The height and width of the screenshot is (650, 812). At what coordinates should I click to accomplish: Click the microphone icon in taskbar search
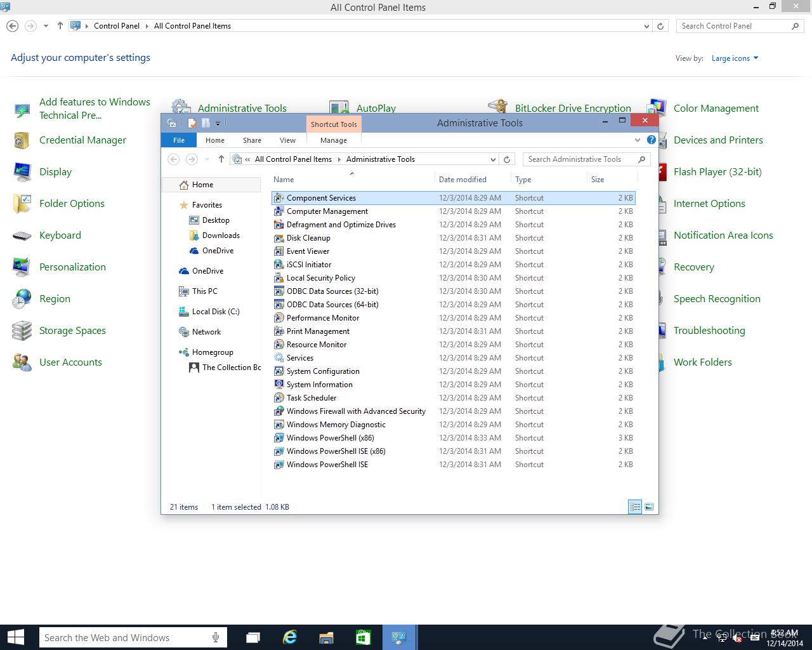pos(216,637)
